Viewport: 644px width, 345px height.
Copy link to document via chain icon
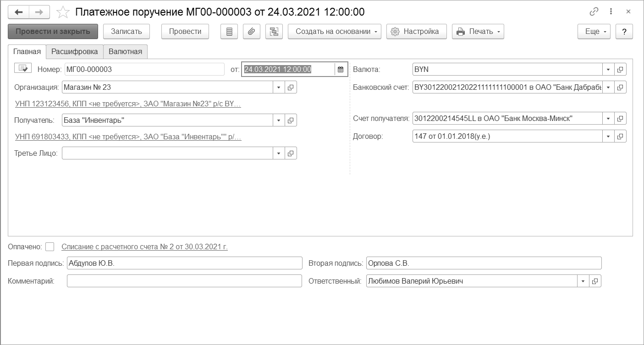pyautogui.click(x=594, y=12)
